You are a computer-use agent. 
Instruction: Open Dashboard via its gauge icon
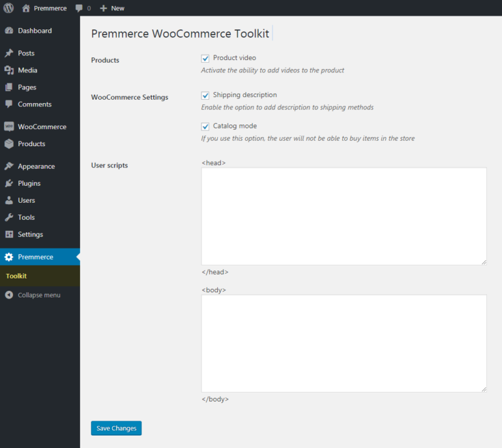(9, 31)
